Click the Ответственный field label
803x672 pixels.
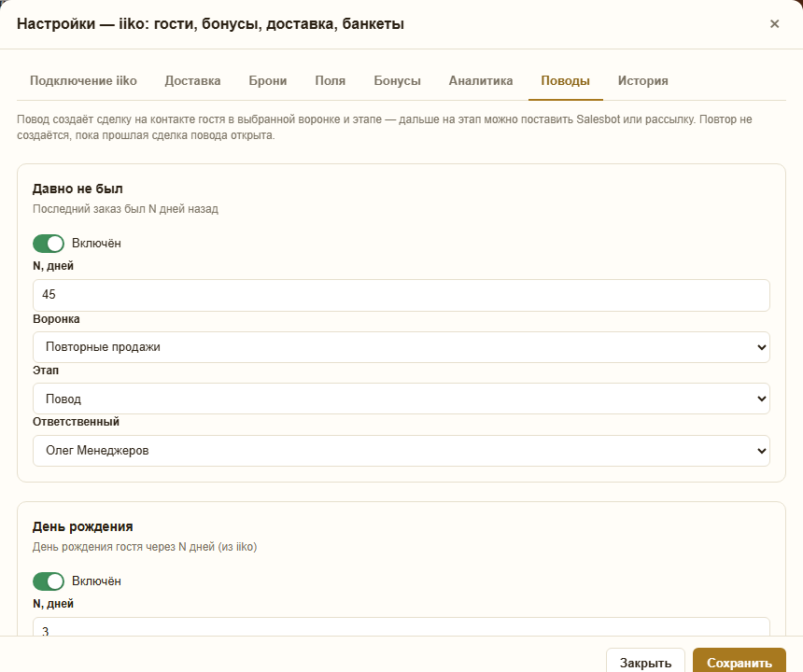76,422
